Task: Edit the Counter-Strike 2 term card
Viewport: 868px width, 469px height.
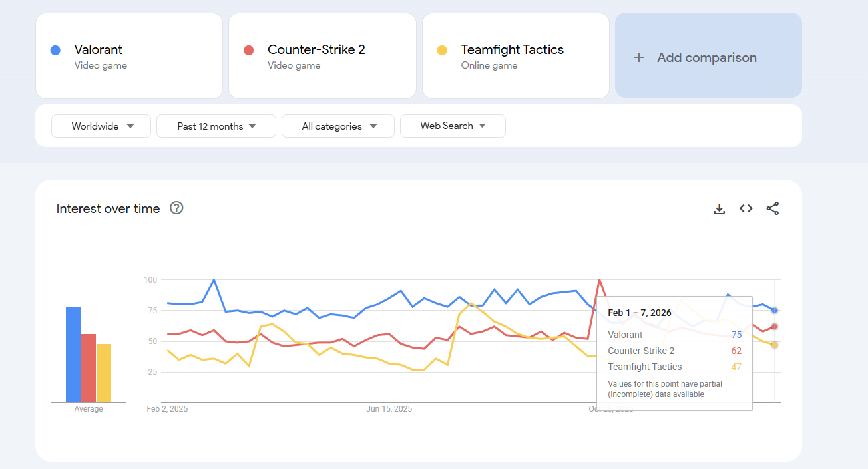Action: pyautogui.click(x=322, y=55)
